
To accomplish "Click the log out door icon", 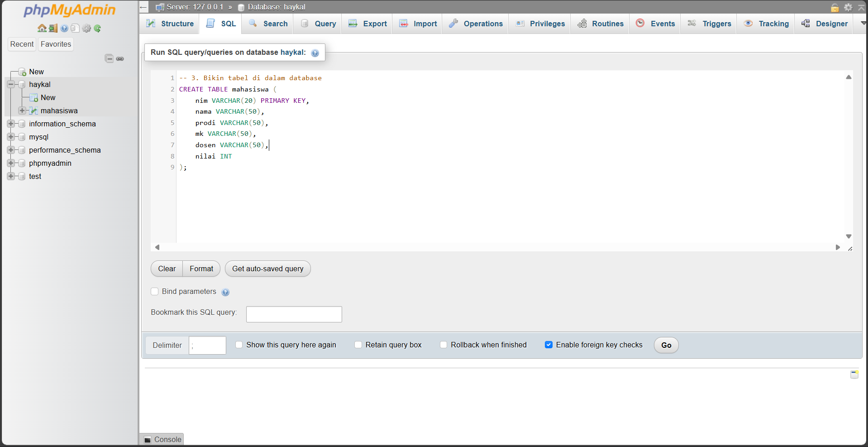I will pos(53,28).
